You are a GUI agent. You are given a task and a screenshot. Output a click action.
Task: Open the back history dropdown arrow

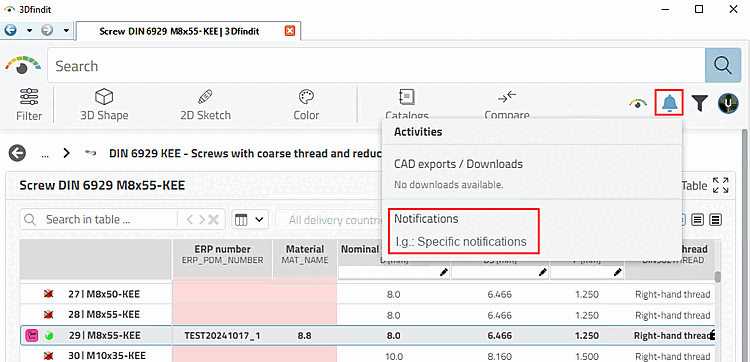[29, 31]
